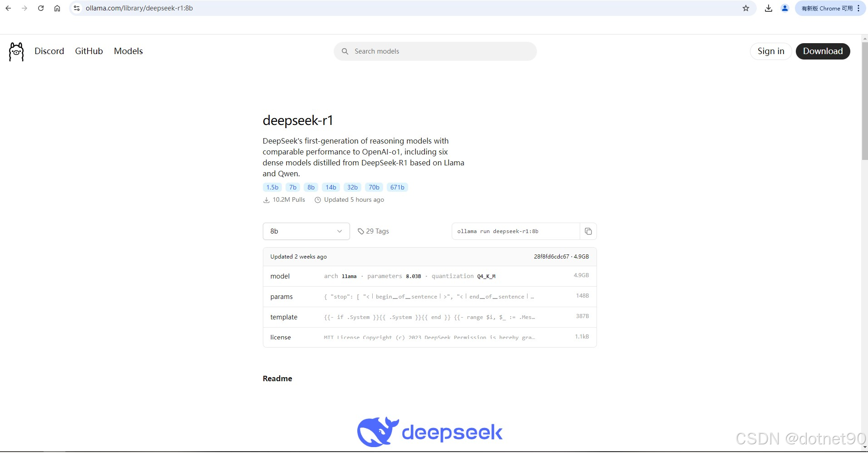Click the browser forward arrow
The image size is (868, 453).
(x=25, y=8)
